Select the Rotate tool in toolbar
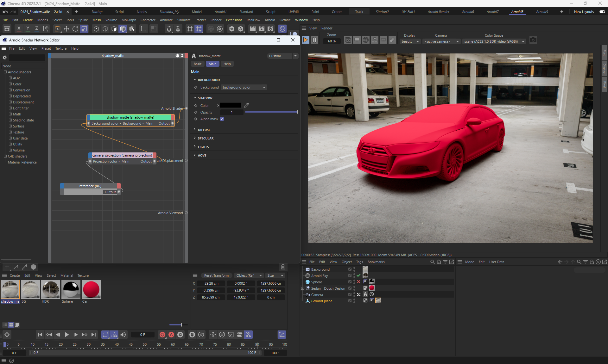Image resolution: width=608 pixels, height=364 pixels. coord(75,29)
